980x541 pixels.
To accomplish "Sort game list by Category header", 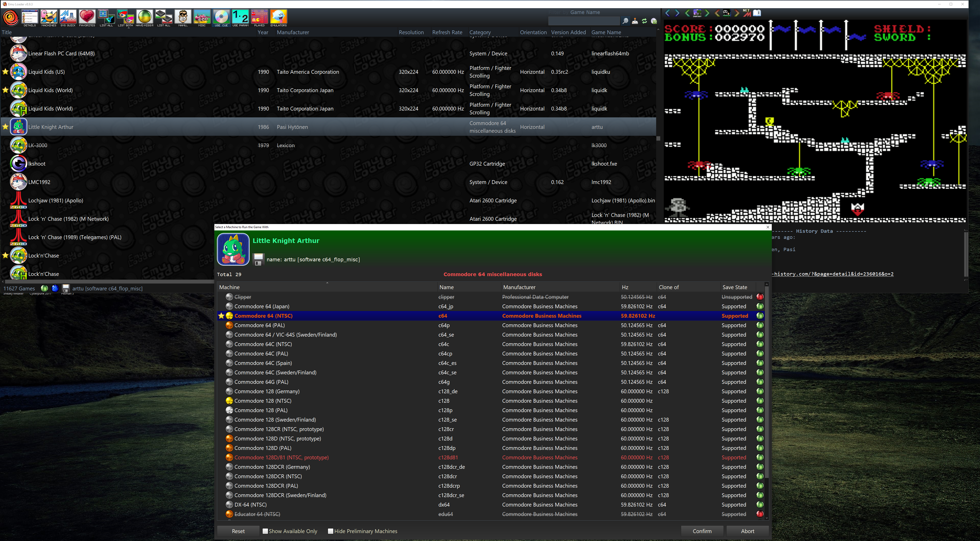I will pos(480,32).
